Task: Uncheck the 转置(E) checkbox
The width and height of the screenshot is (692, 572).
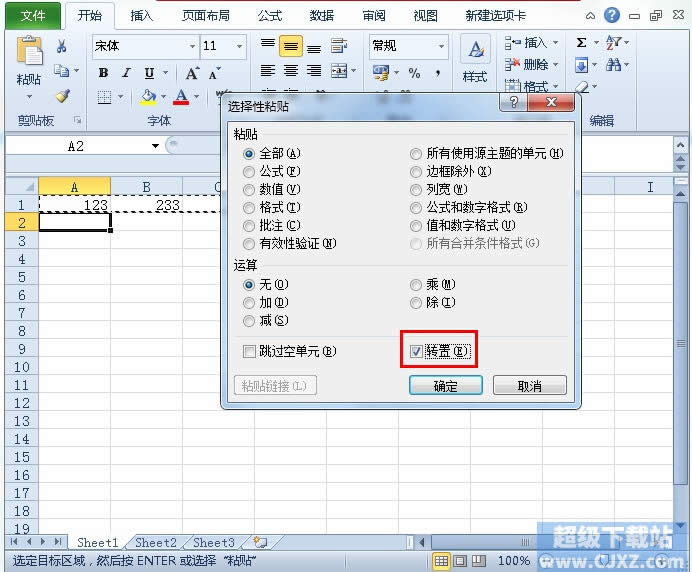Action: [416, 351]
